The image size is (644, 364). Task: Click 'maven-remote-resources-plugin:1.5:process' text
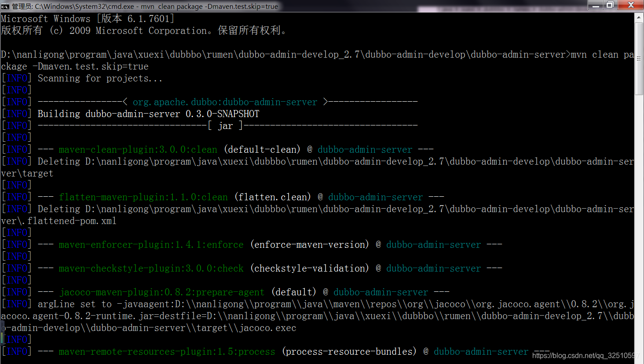pos(167,352)
